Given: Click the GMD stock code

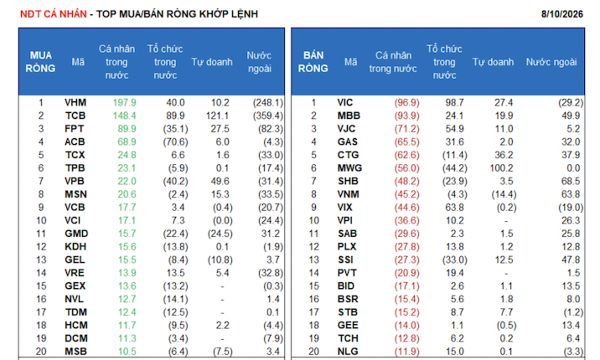Looking at the screenshot, I should pyautogui.click(x=76, y=233).
